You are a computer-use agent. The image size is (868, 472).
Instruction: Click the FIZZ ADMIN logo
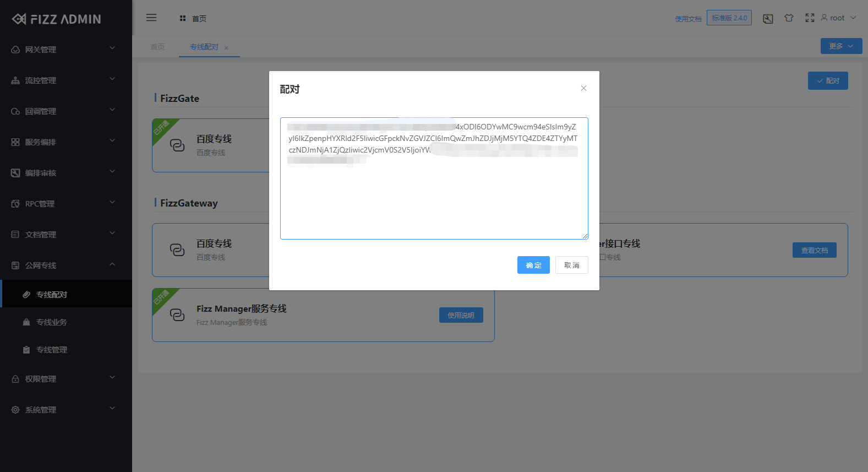pos(57,19)
